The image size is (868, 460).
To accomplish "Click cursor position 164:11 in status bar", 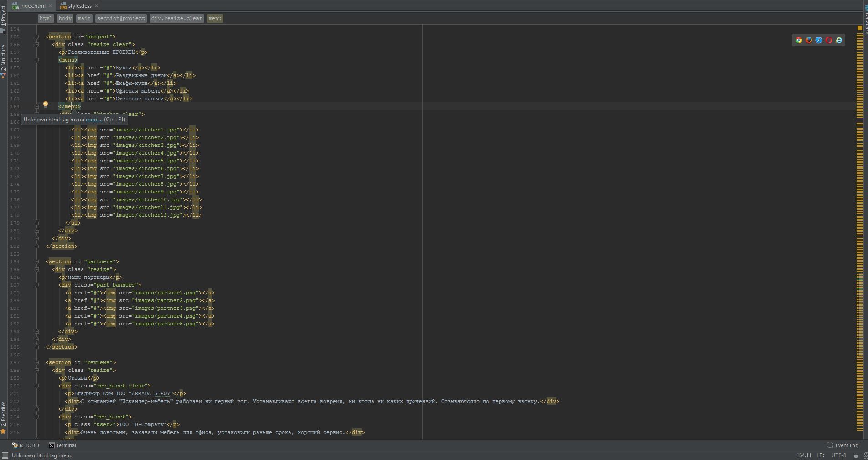I will click(x=803, y=455).
